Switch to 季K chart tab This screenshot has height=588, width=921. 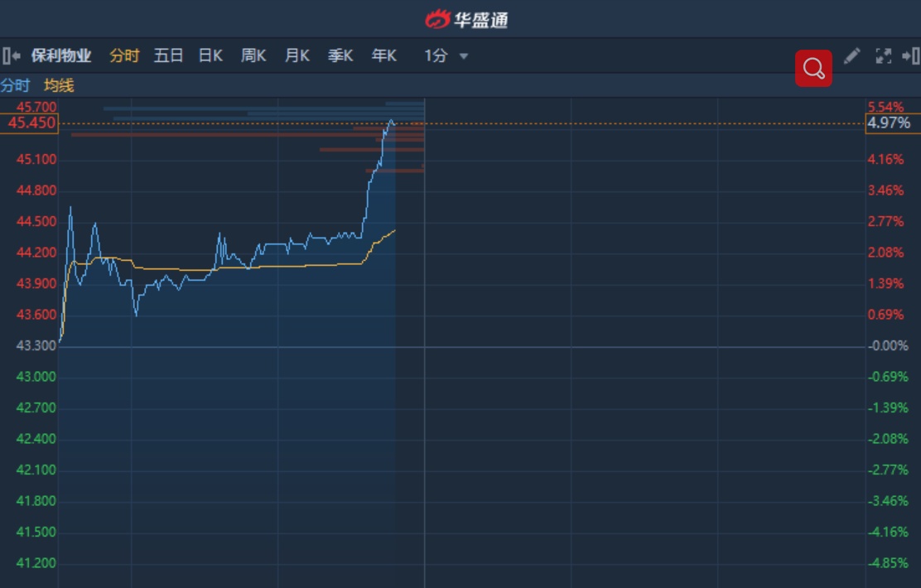pos(340,55)
